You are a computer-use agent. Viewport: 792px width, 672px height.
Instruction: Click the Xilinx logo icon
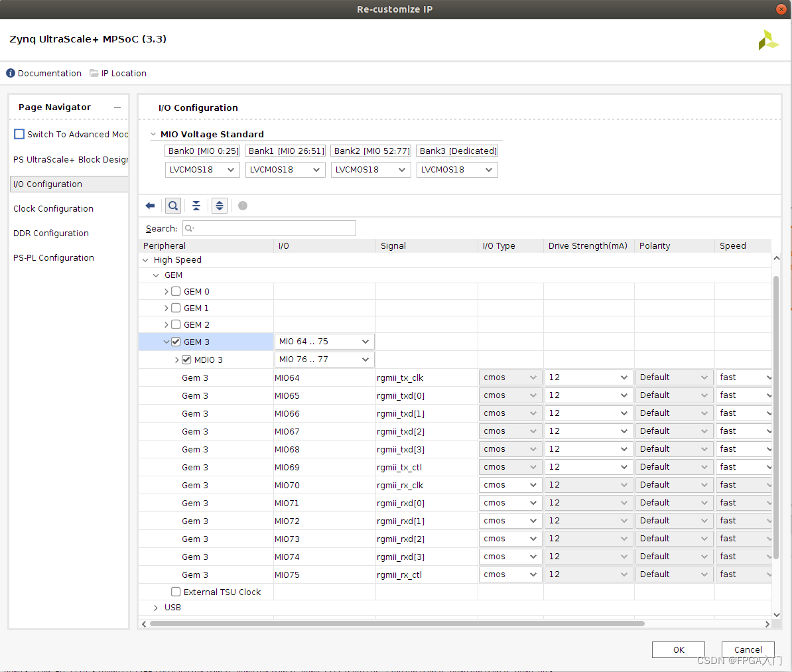pyautogui.click(x=768, y=40)
